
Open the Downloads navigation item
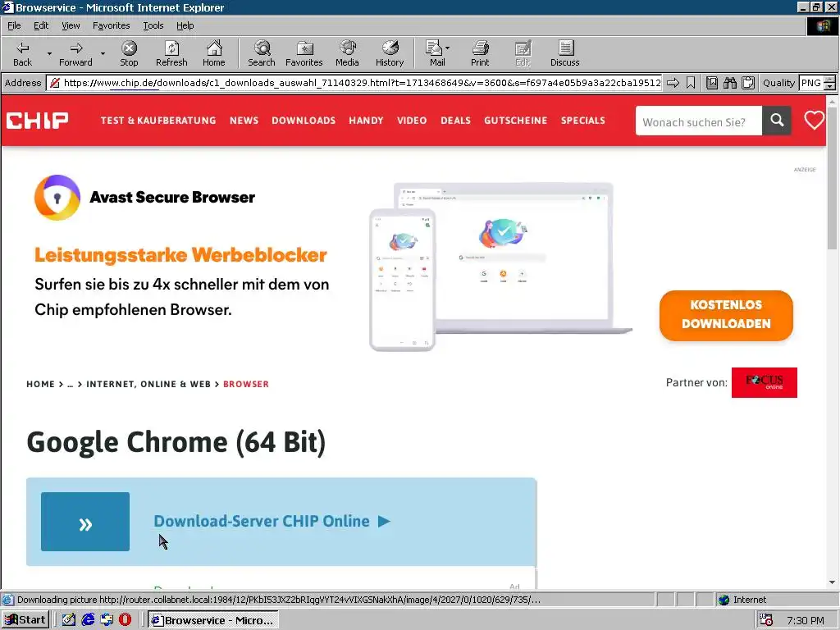[304, 121]
